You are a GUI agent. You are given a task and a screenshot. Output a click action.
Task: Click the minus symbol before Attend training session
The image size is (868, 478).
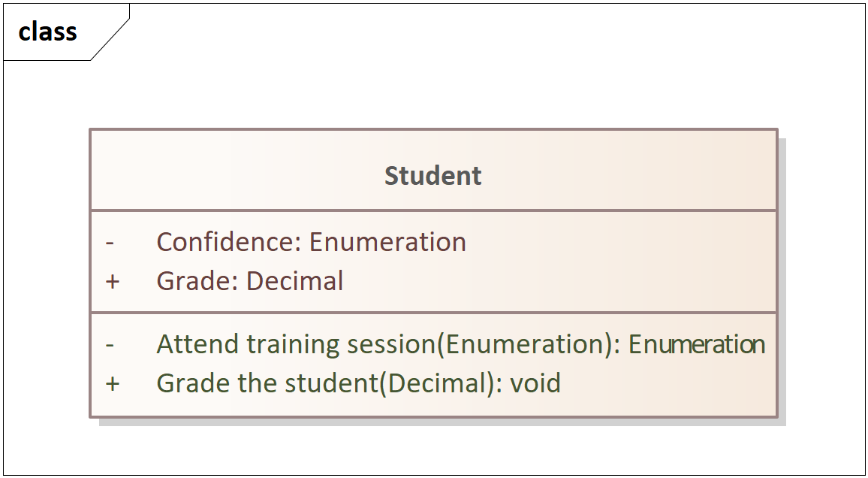coord(110,344)
